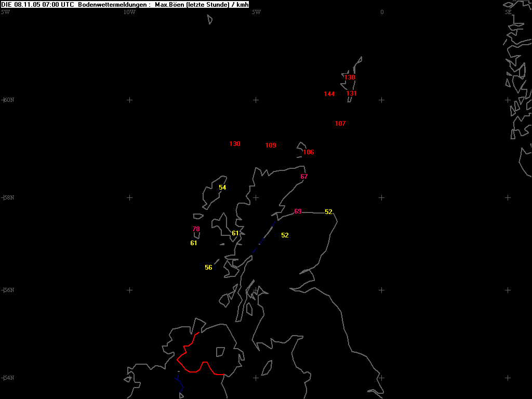Select the yellow 52 right of the 69

(328, 212)
